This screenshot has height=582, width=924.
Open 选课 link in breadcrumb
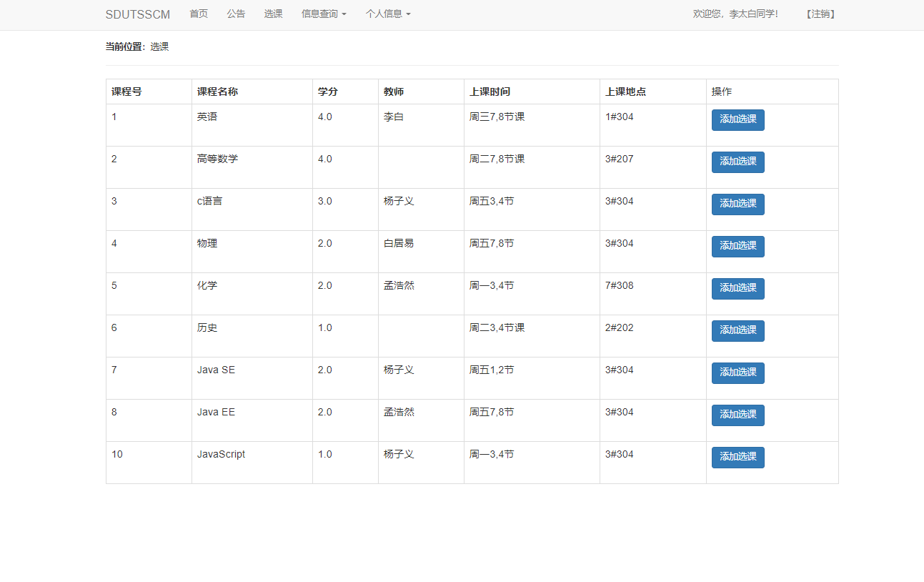coord(159,46)
